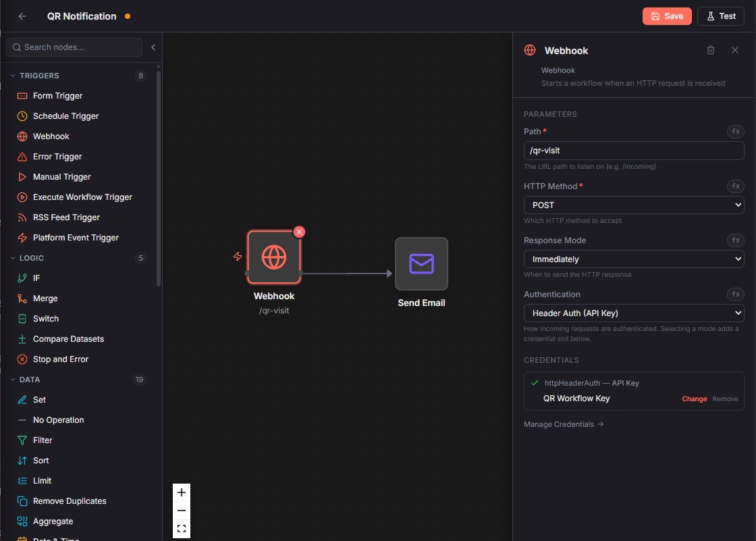Zoom in on the canvas
This screenshot has height=541, width=756.
(x=182, y=492)
